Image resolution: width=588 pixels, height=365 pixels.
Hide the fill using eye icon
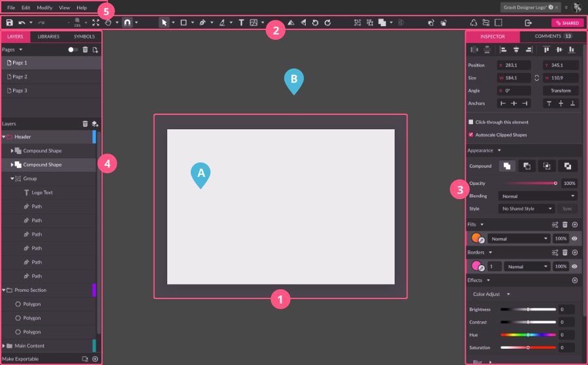click(575, 239)
